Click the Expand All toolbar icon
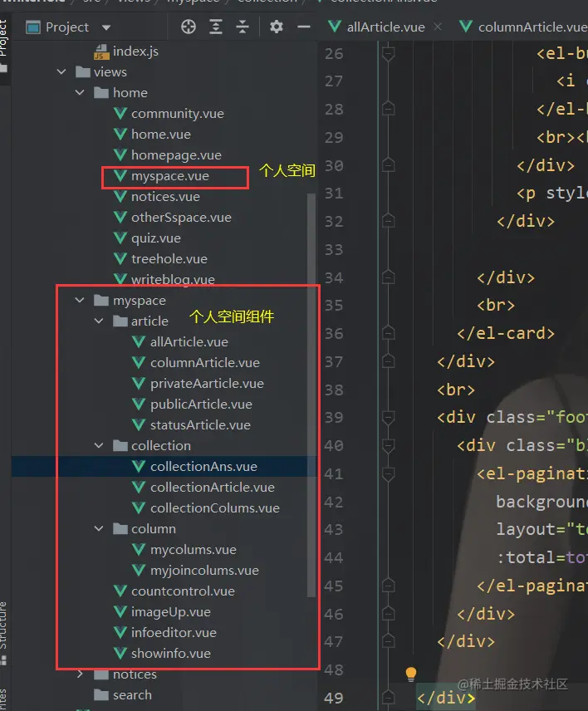Image resolution: width=588 pixels, height=711 pixels. (x=216, y=27)
